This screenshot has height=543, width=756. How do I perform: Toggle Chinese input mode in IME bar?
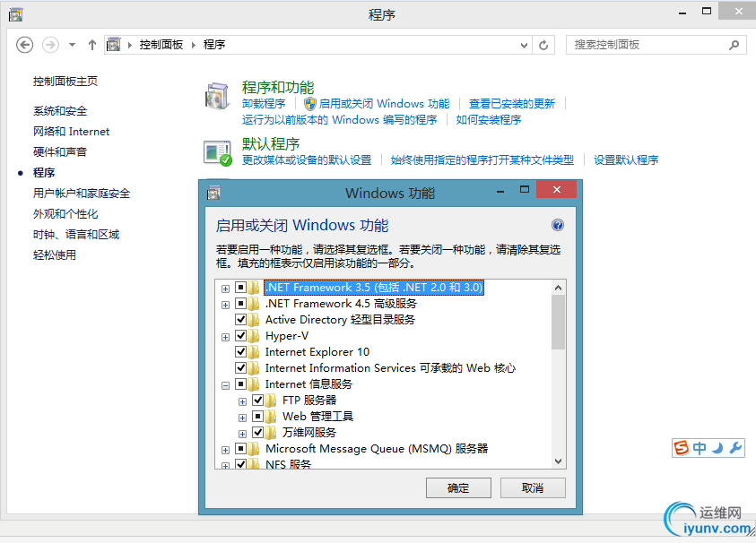coord(700,448)
